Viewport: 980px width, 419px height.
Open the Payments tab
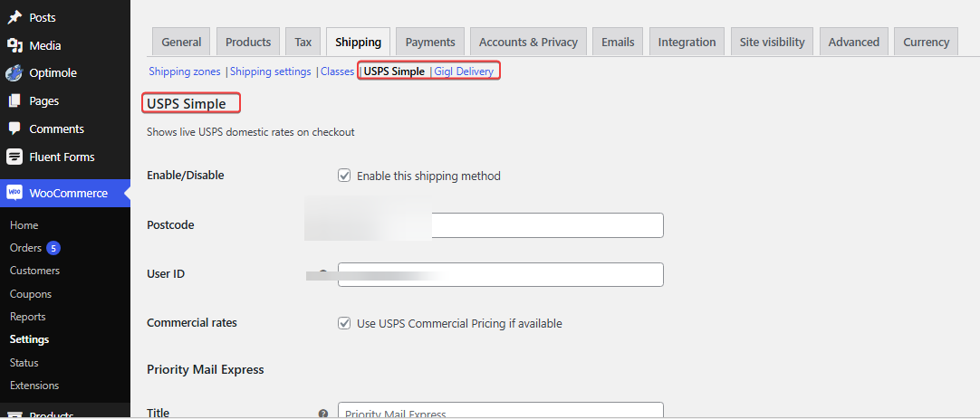coord(430,42)
